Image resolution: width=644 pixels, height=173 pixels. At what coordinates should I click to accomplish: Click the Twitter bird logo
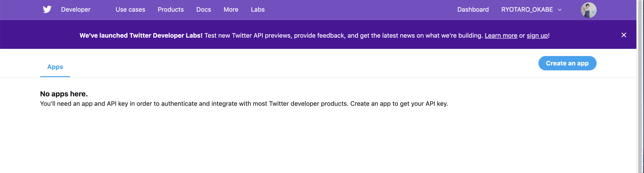pyautogui.click(x=47, y=9)
